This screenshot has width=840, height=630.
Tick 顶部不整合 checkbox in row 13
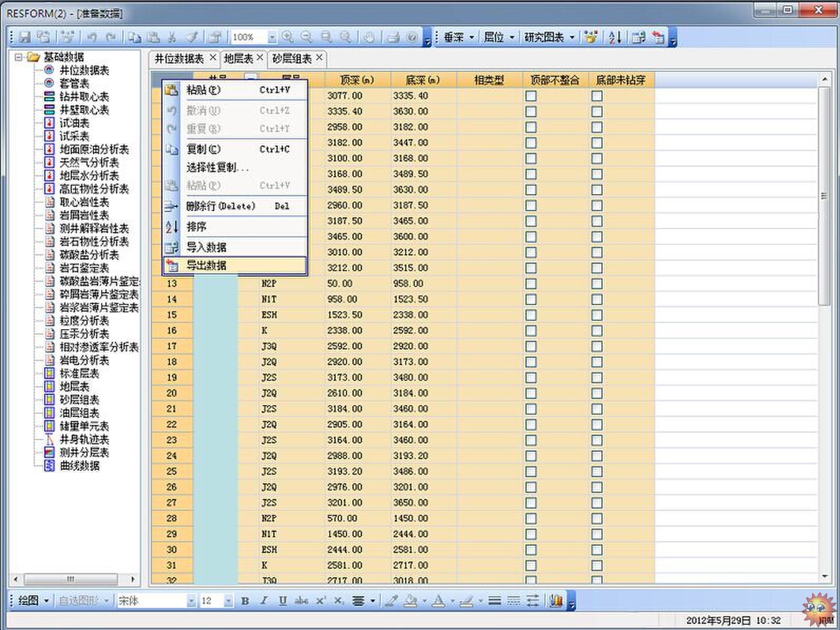tap(531, 284)
